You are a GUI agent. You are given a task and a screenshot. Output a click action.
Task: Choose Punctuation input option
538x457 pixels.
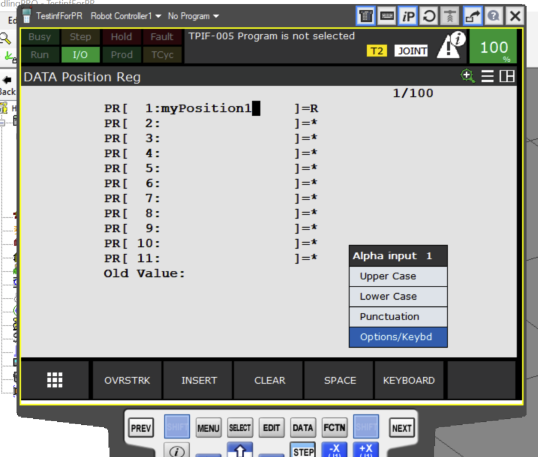coord(398,317)
